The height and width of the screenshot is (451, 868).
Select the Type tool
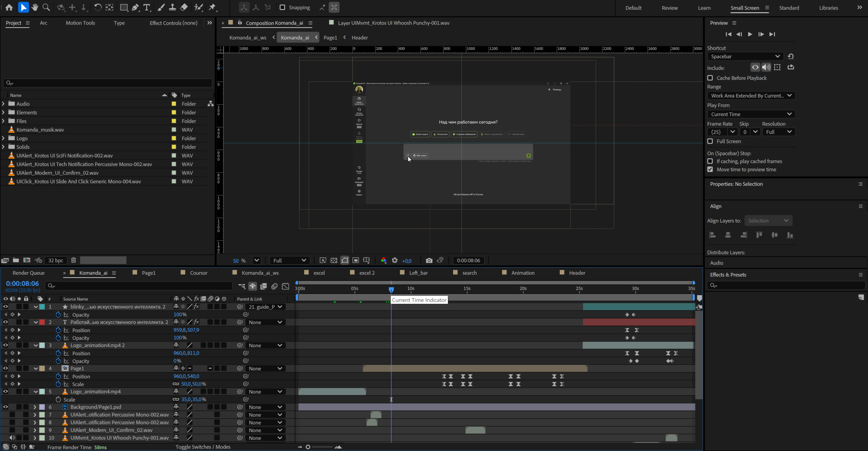click(x=146, y=7)
